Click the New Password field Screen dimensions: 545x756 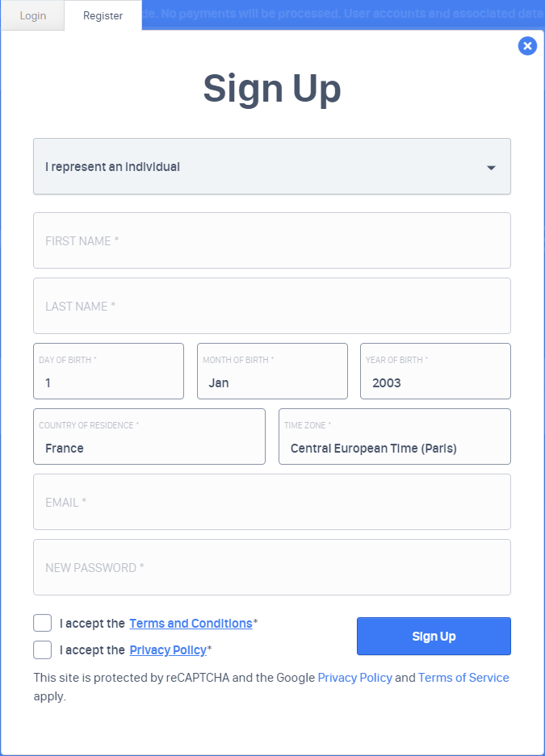[272, 567]
